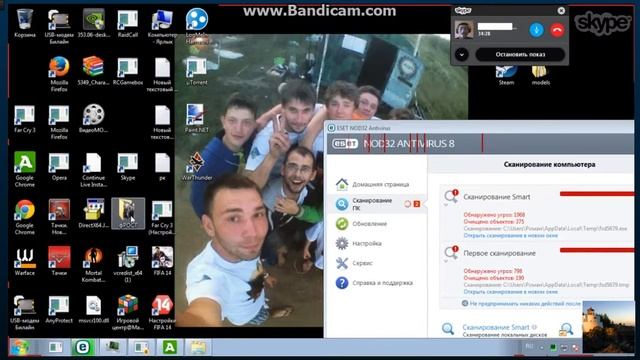The image size is (640, 360).
Task: Click the Сканирование Smart progress bar
Action: 597,194
